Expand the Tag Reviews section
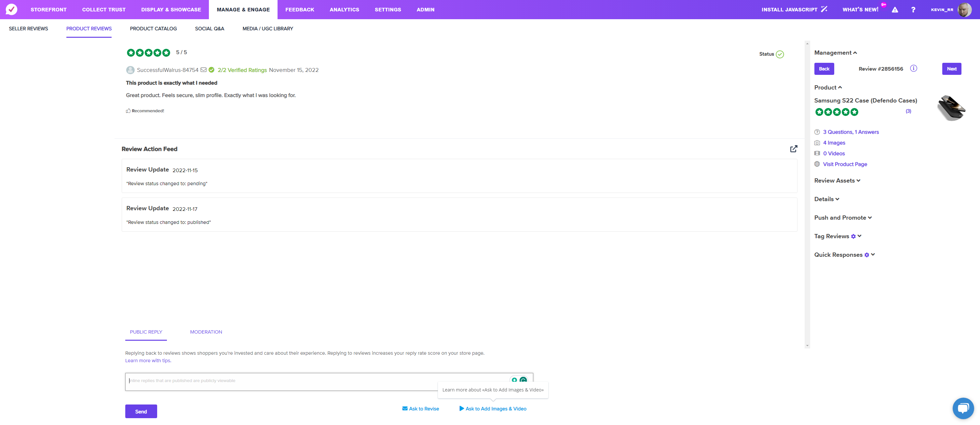This screenshot has width=980, height=425. [x=859, y=236]
